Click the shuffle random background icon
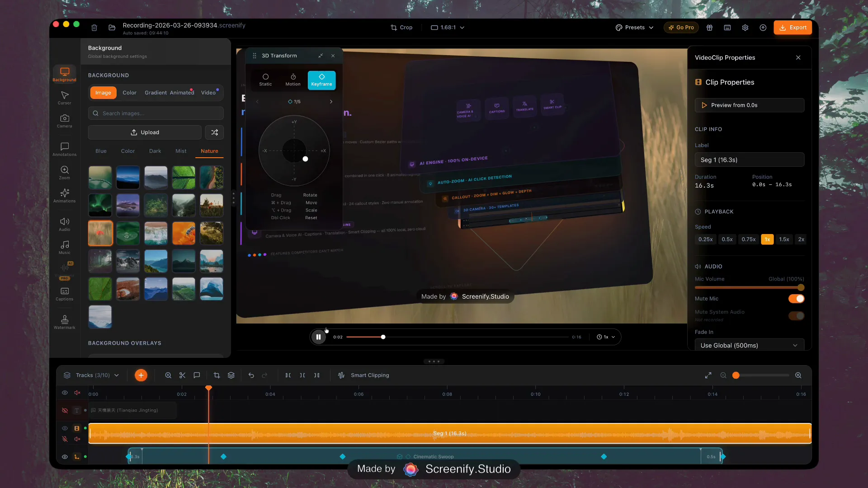The image size is (868, 488). click(x=214, y=132)
